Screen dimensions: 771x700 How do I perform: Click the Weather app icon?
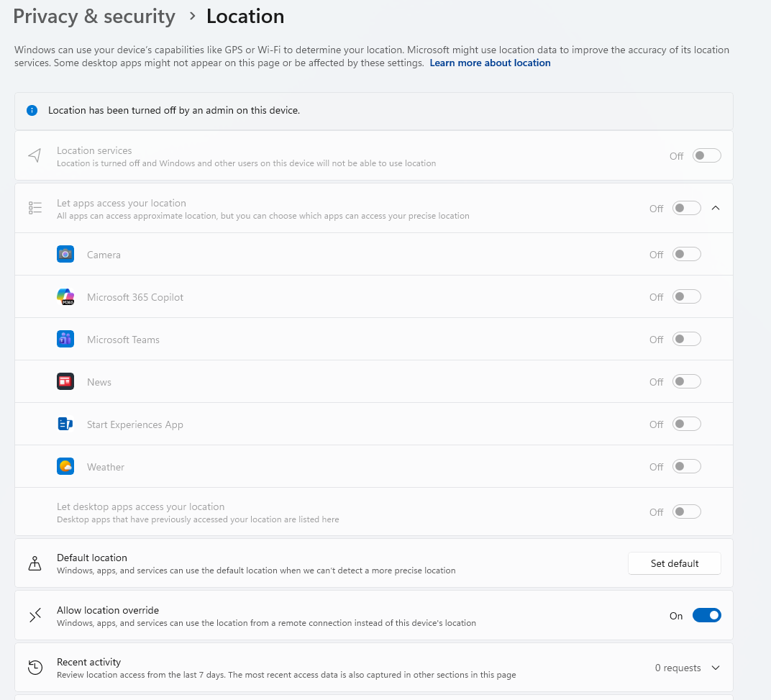pos(65,466)
